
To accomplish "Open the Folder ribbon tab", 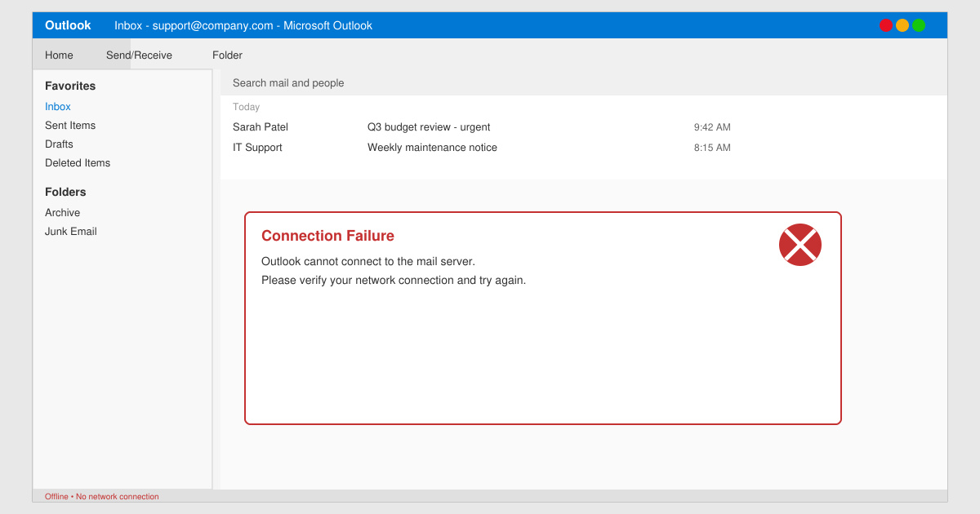I will point(227,55).
